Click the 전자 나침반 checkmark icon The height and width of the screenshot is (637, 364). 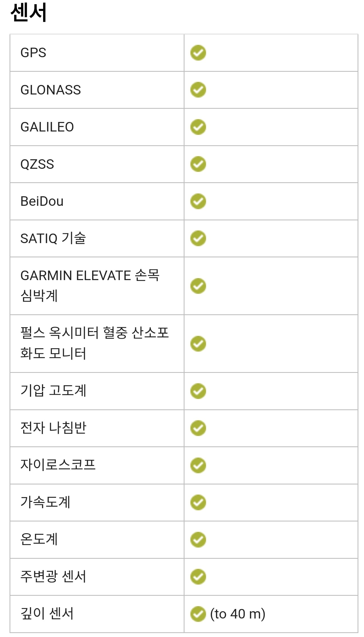point(198,428)
